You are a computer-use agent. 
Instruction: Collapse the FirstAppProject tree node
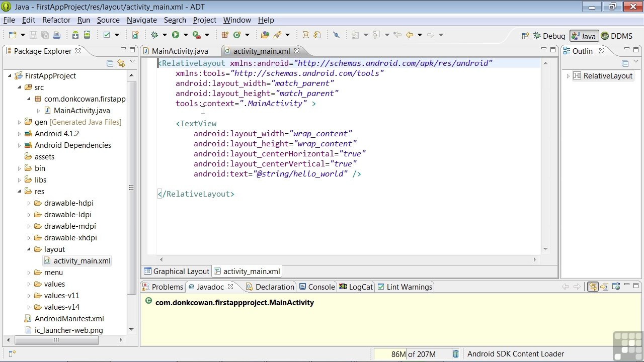[10, 75]
